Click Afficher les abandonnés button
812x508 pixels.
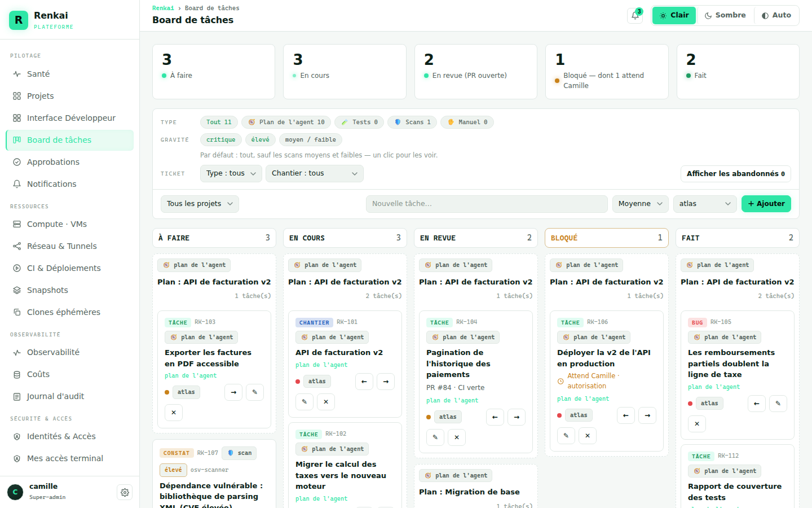point(736,174)
